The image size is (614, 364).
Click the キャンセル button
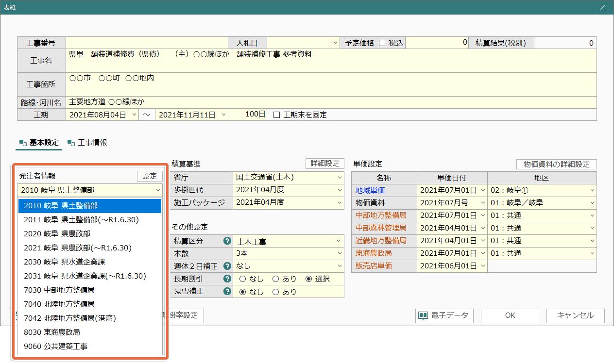click(x=576, y=315)
